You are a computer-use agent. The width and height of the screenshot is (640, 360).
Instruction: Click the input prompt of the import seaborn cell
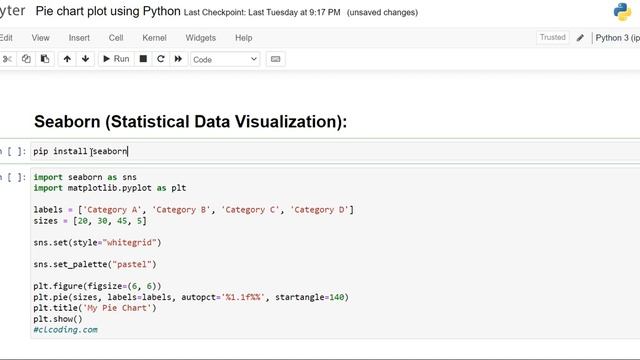[x=13, y=177]
